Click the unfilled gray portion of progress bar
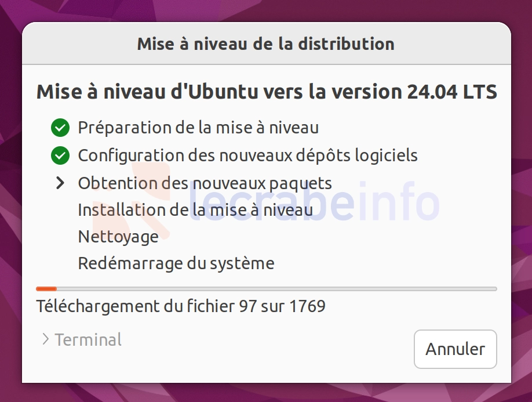This screenshot has height=402, width=532. (x=277, y=289)
